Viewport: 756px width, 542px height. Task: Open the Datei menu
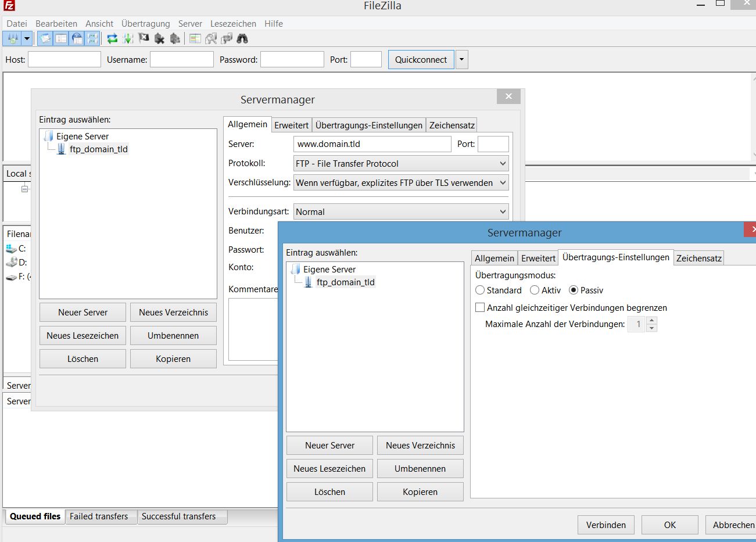coord(17,24)
